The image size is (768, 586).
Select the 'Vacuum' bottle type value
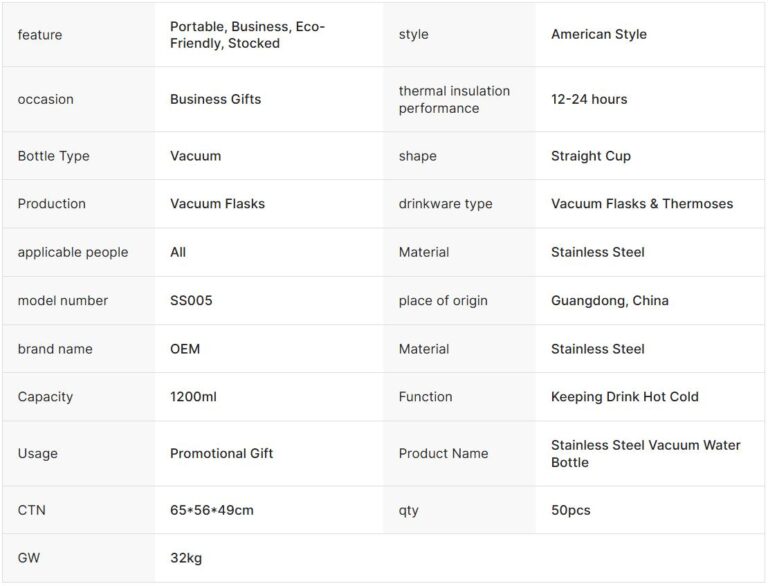tap(195, 156)
